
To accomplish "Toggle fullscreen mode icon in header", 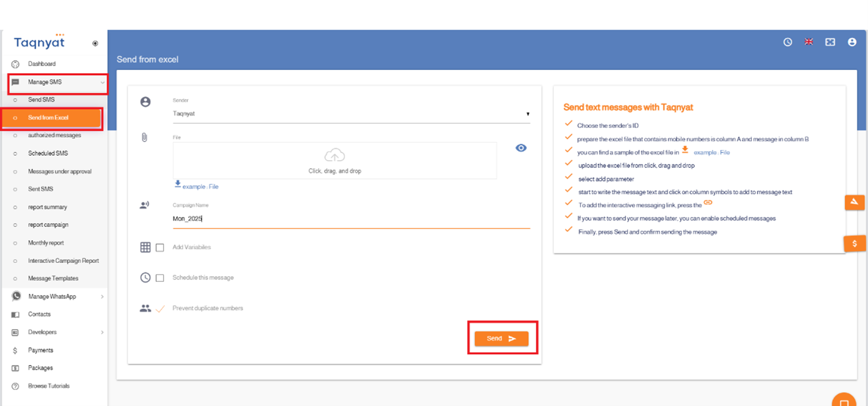I will (x=830, y=42).
